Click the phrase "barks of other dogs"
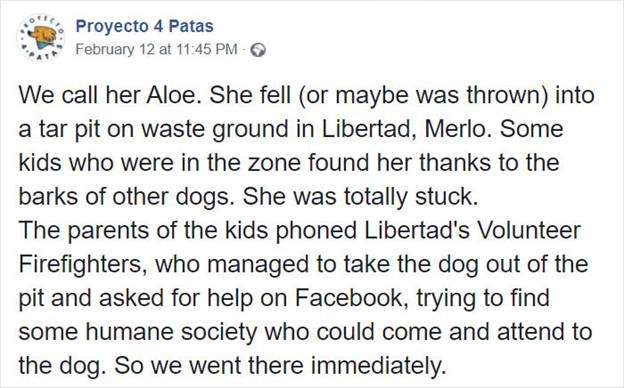Viewport: 624px width, 388px height. coord(125,197)
